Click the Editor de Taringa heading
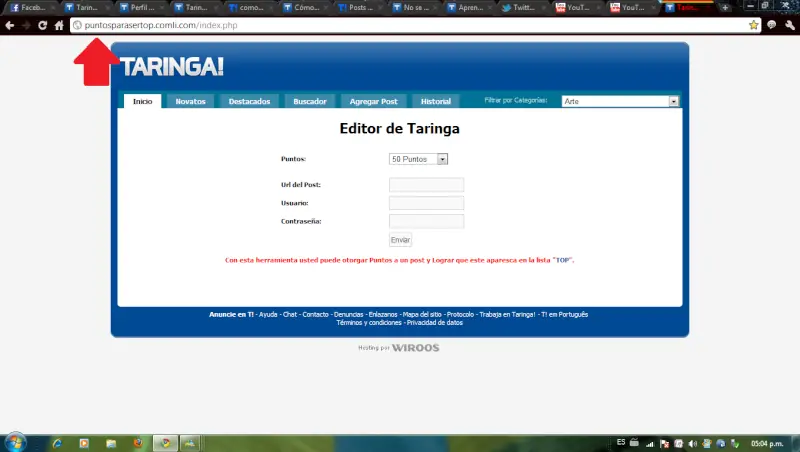Viewport: 800px width, 452px height. pos(399,129)
